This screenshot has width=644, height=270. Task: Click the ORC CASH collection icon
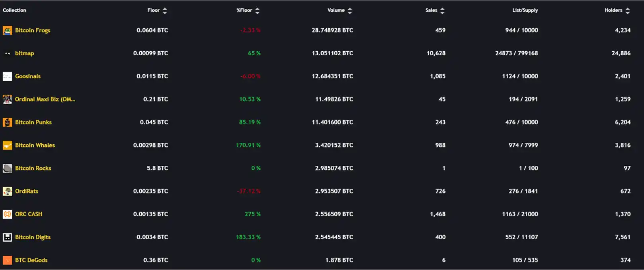pos(7,214)
